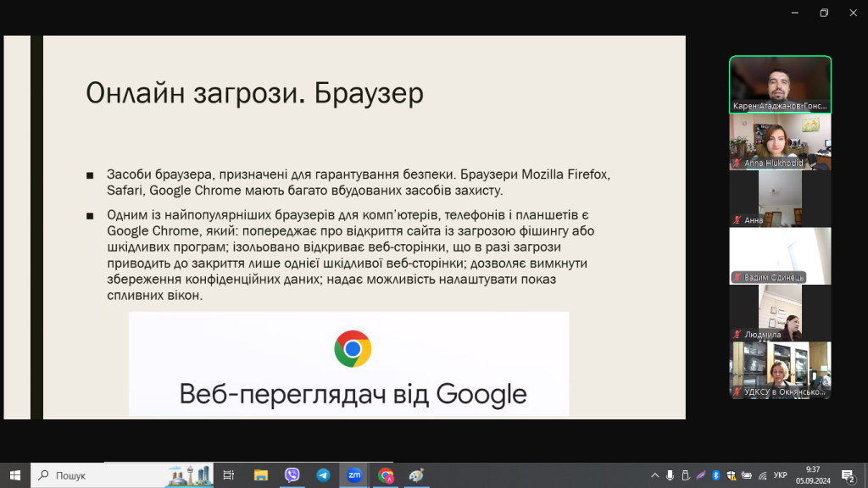Click the Task View icon

tap(229, 475)
